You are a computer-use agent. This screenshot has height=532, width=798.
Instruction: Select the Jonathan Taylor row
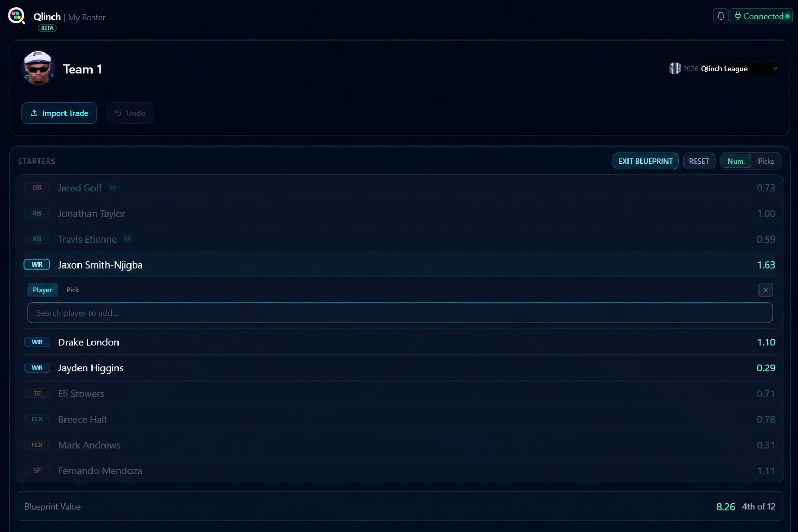(400, 214)
